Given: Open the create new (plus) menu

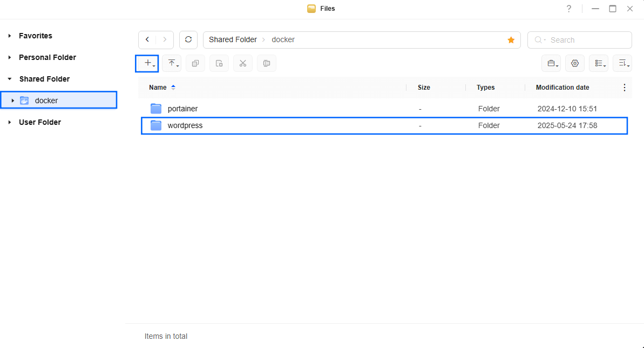Looking at the screenshot, I should [x=147, y=63].
